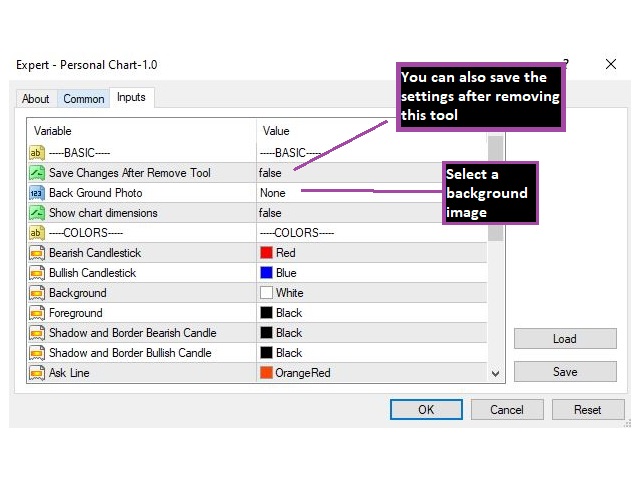Click the Reset button
This screenshot has height=480, width=640.
pyautogui.click(x=588, y=409)
